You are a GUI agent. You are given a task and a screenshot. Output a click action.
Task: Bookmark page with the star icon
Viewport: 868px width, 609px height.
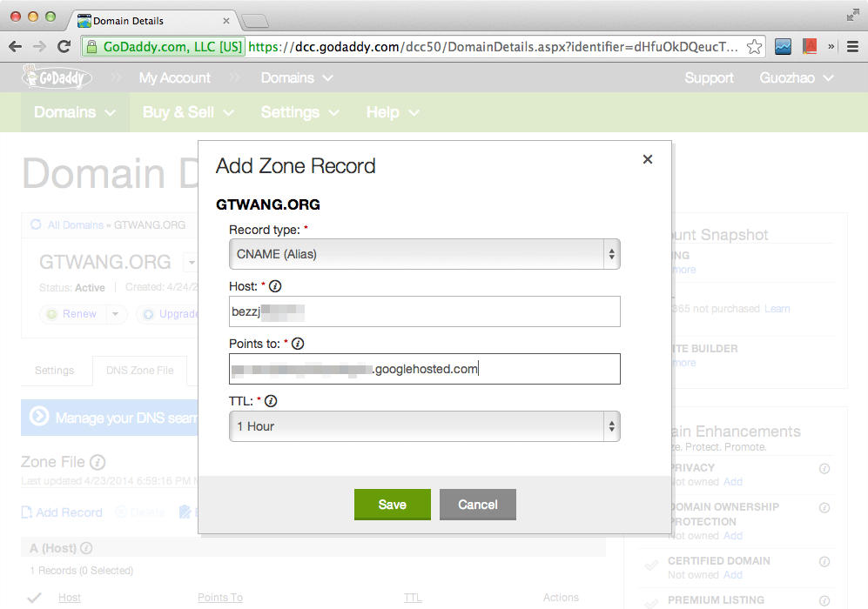755,46
